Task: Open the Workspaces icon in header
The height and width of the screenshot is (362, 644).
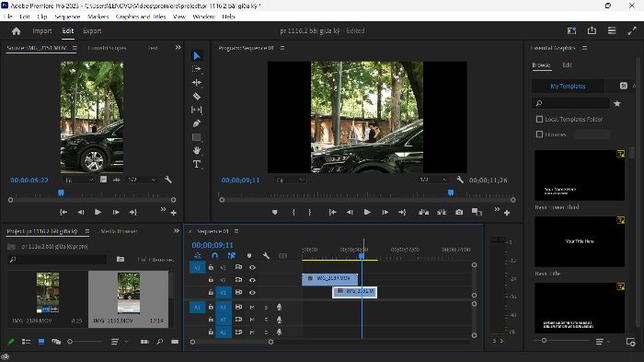Action: tap(571, 30)
